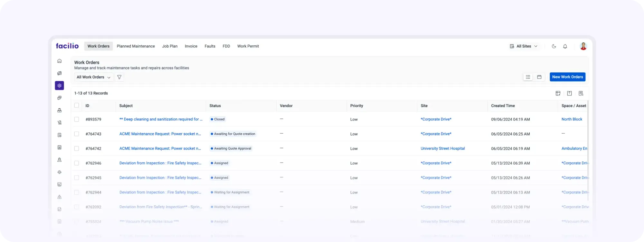Open the Planned Maintenance tab

[x=136, y=46]
